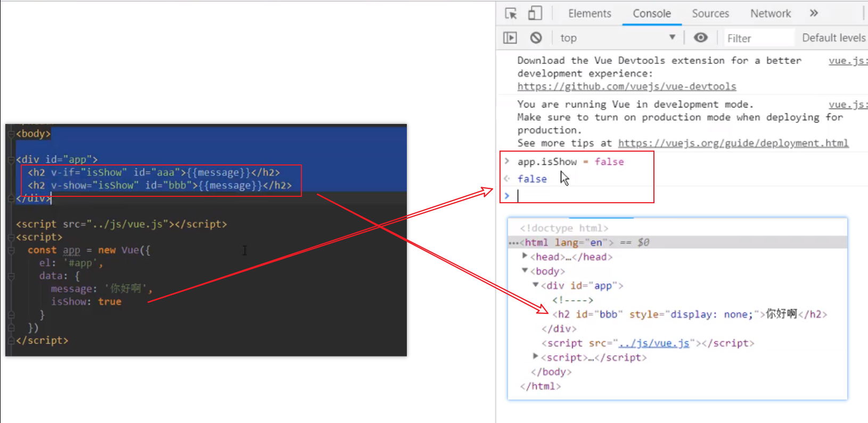Collapse the div id="app" node
Image resolution: width=868 pixels, height=423 pixels.
point(536,285)
